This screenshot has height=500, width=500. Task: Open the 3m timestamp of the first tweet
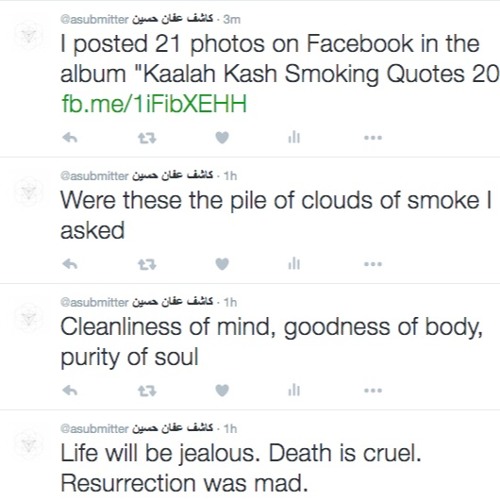pyautogui.click(x=232, y=19)
